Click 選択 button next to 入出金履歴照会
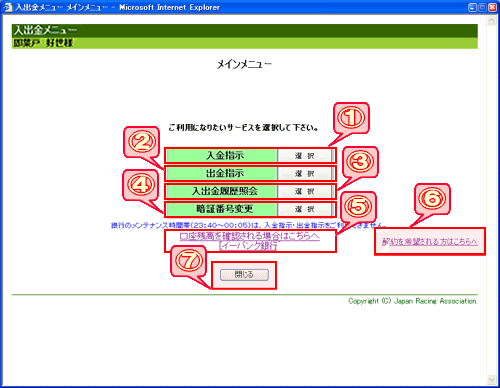Image resolution: width=500 pixels, height=388 pixels. 305,191
